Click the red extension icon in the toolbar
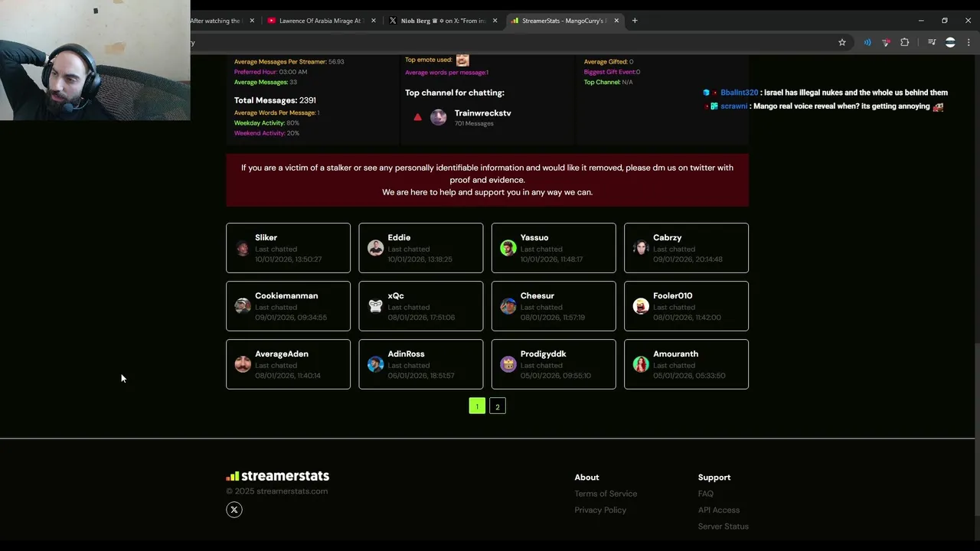Screen dimensions: 980x551 pos(886,43)
